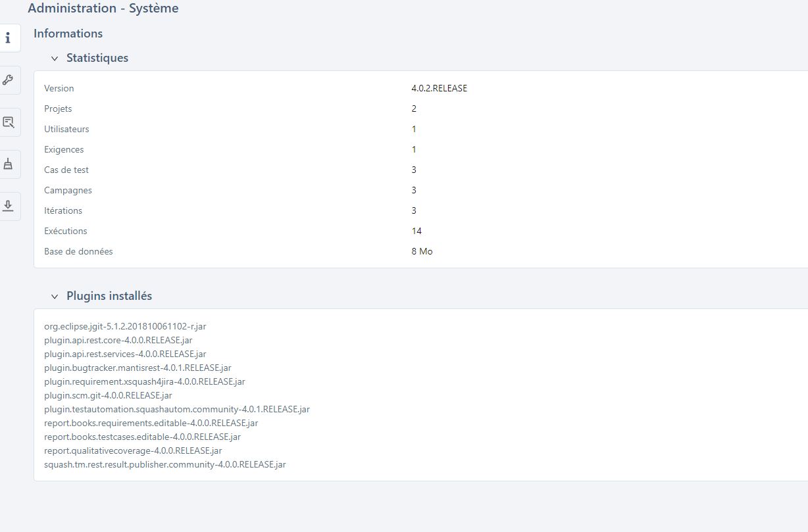Click the squash.tm.rest.result.publisher plugin entry

coord(164,464)
